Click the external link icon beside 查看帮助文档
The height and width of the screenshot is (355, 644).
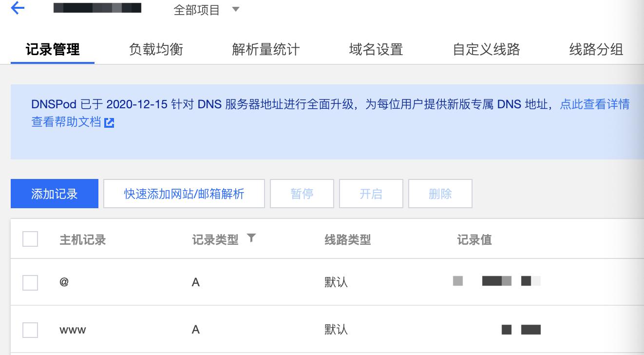click(x=109, y=122)
